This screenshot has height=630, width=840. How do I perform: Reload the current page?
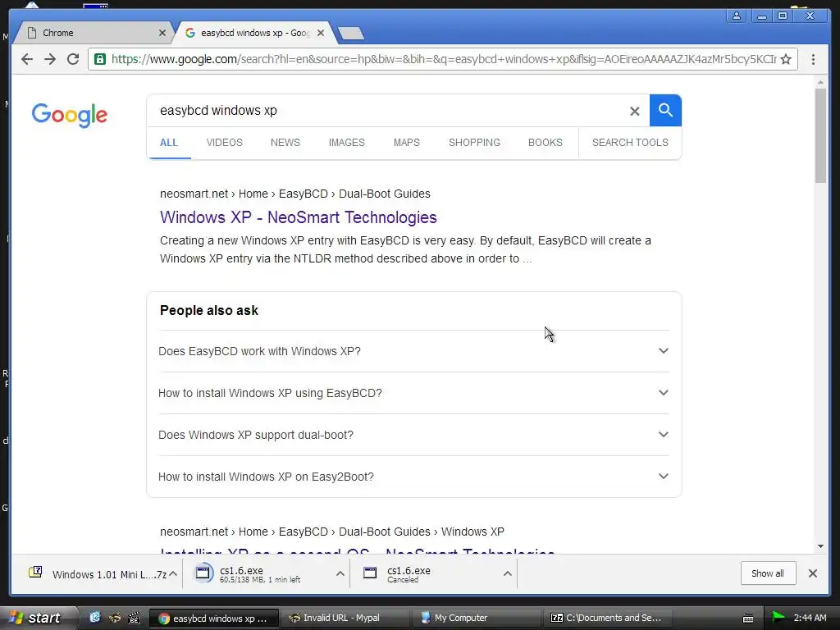[73, 59]
